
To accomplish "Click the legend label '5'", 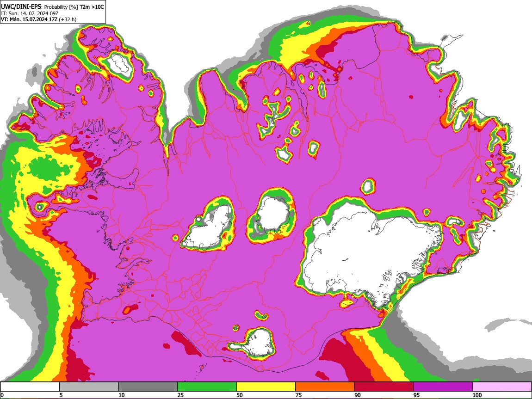I will pyautogui.click(x=61, y=395).
